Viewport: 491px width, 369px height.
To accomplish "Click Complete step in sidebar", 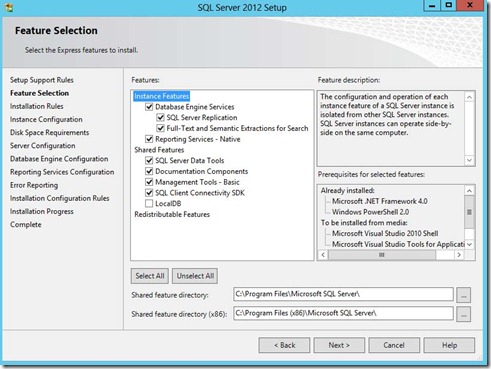I will pyautogui.click(x=26, y=225).
